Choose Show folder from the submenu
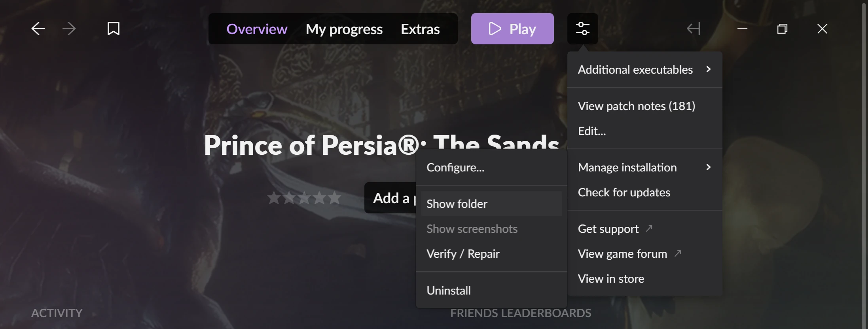This screenshot has width=868, height=329. pos(491,203)
